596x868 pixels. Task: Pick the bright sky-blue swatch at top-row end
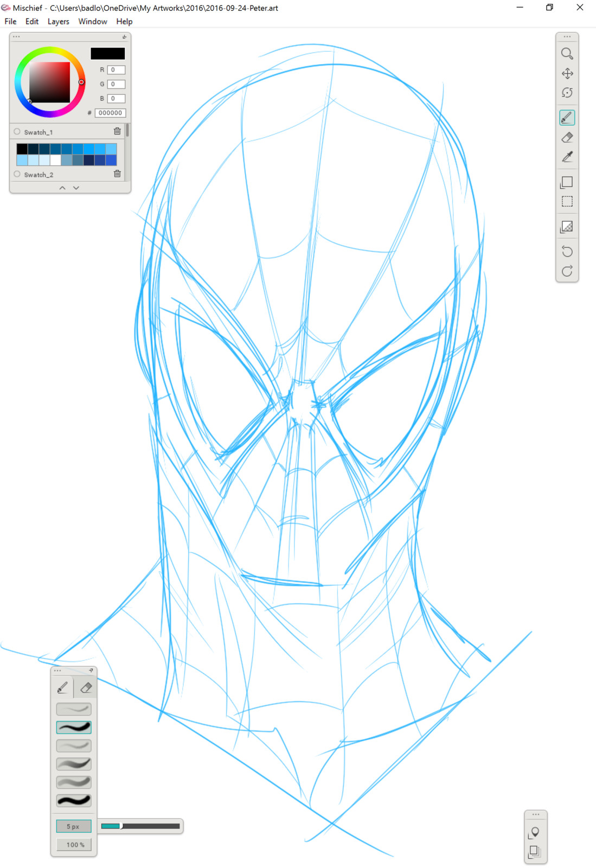(x=111, y=149)
